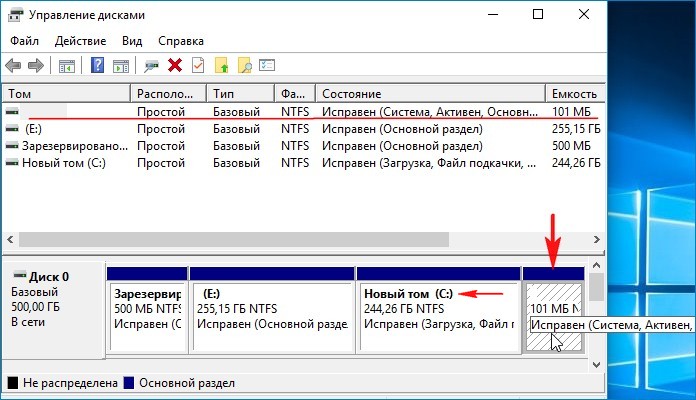Screen dimensions: 696x400
Task: Click the Forward arrow toolbar icon
Action: [36, 66]
